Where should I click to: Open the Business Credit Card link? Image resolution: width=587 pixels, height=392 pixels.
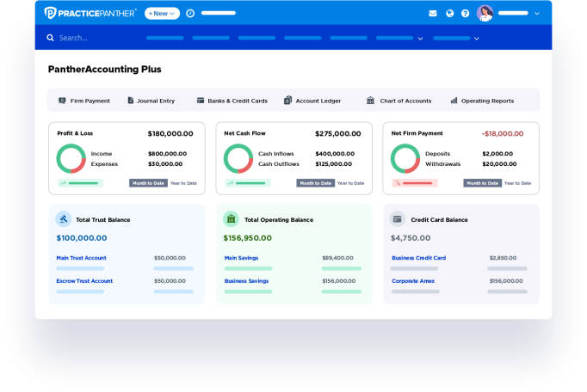click(x=418, y=258)
